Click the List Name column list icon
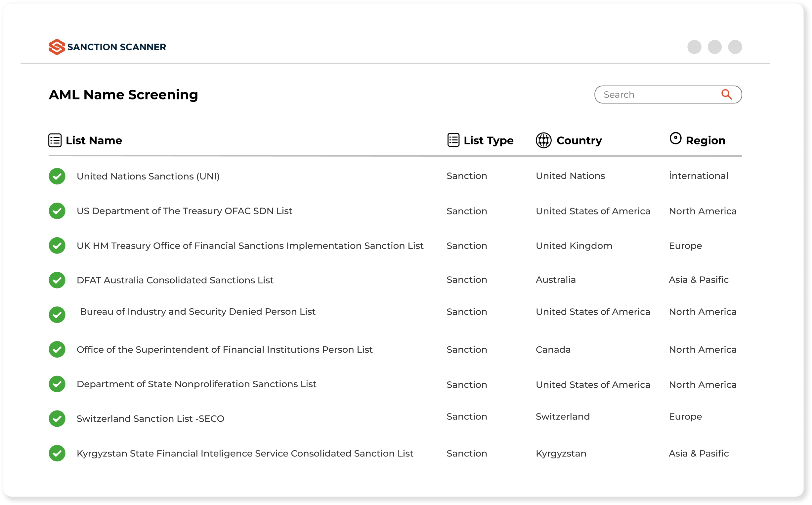The height and width of the screenshot is (505, 812). (55, 140)
